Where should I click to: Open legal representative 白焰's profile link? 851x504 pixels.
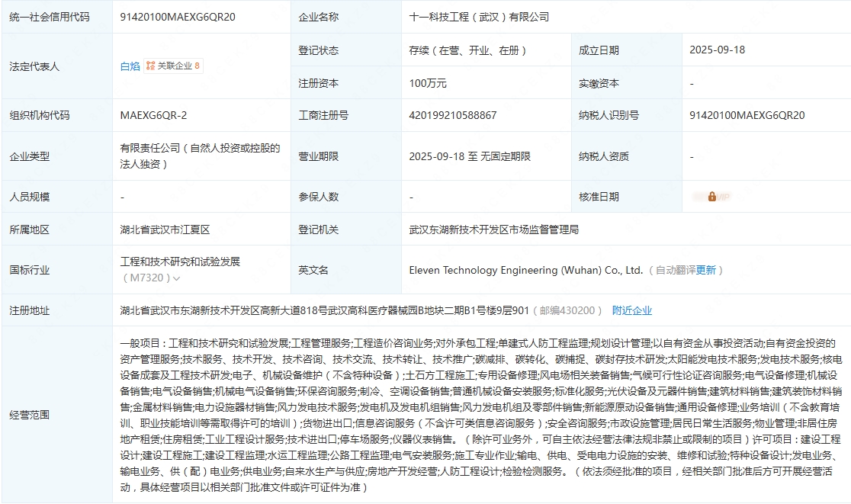point(130,66)
